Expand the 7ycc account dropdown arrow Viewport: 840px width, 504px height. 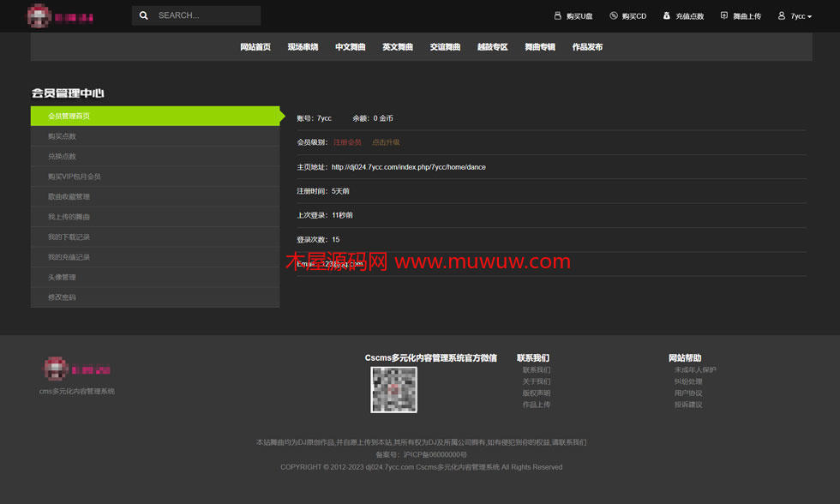pos(810,16)
